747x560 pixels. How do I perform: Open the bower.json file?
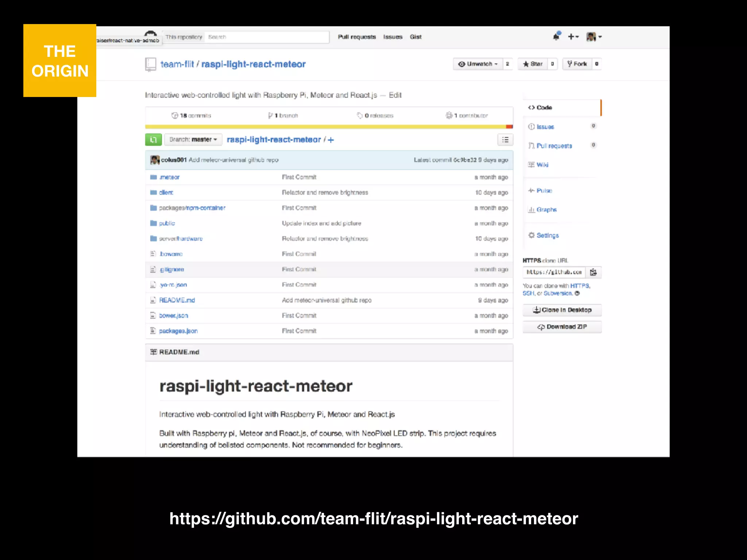pyautogui.click(x=174, y=316)
